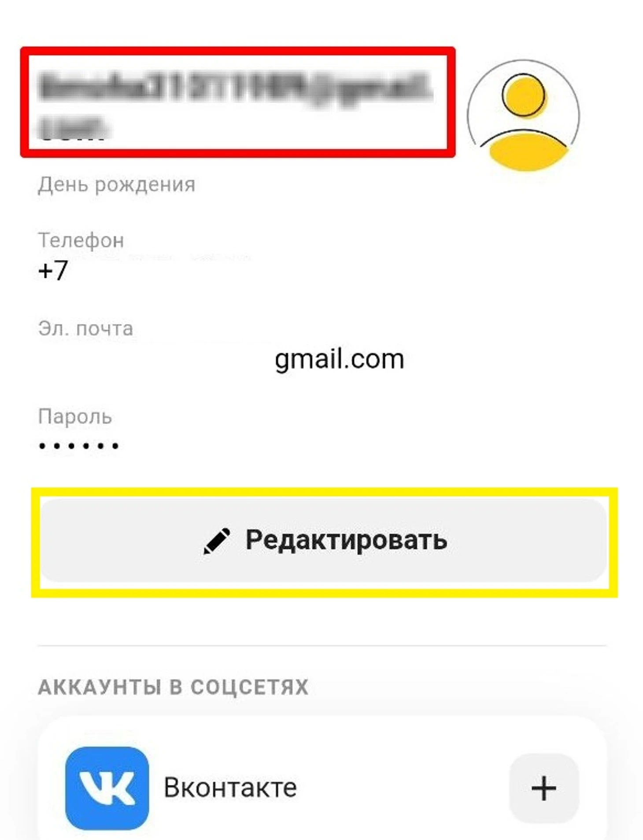Select the +7 phone number

53,270
